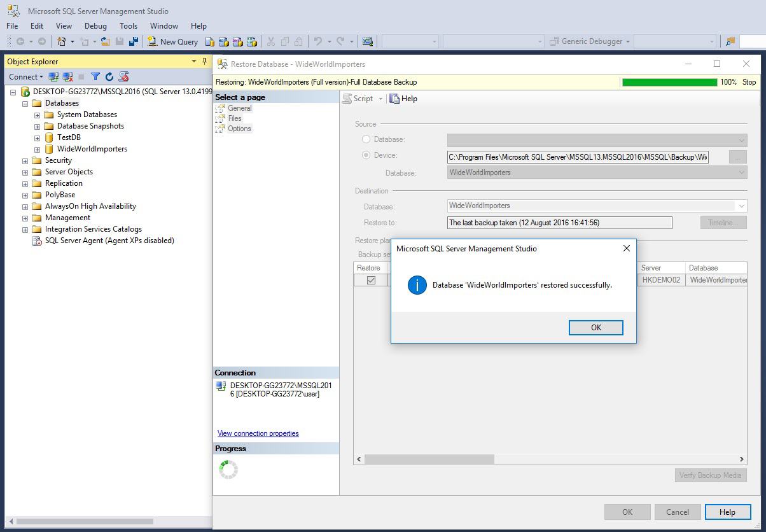Click the Restore Database dialog title icon

(x=222, y=64)
